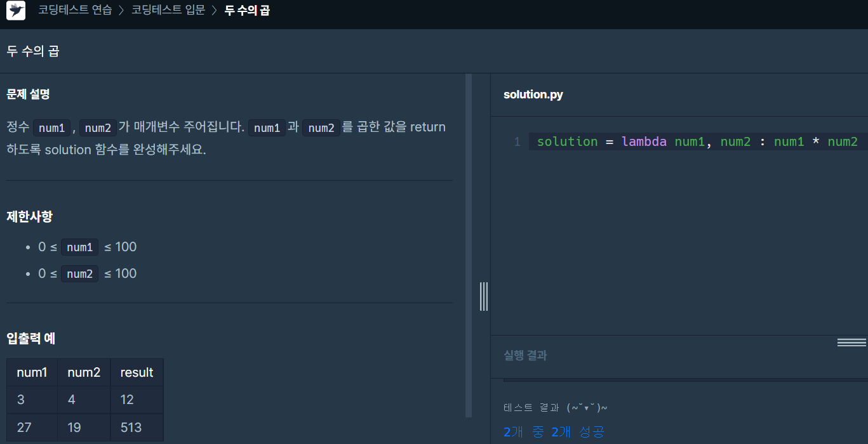Click the lambda keyword in code
Screen dimensions: 868x444
click(644, 141)
